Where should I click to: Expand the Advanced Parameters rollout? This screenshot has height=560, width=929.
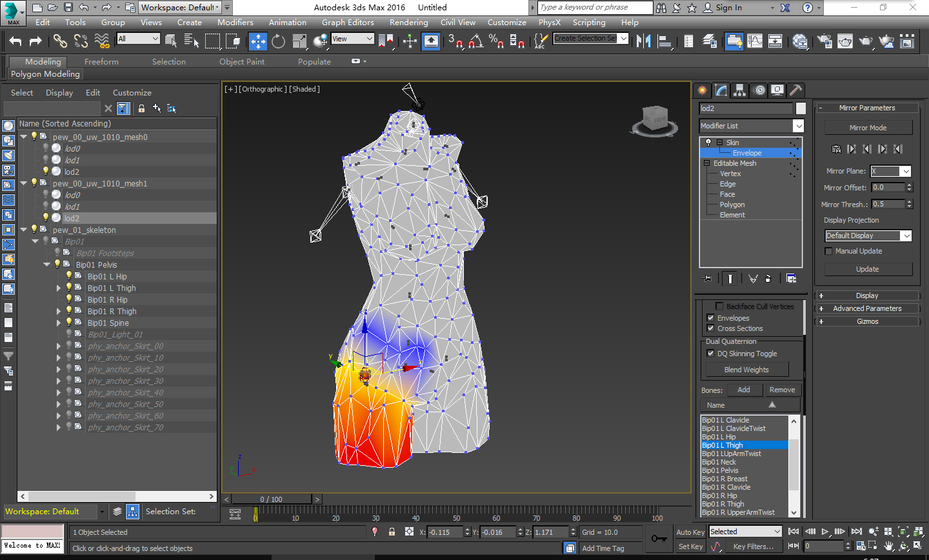(866, 308)
